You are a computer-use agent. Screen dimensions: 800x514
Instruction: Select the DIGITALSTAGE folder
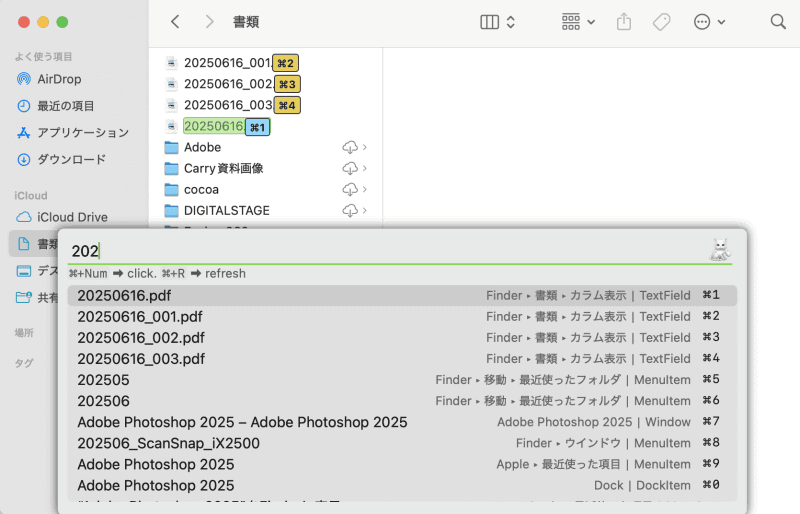[227, 210]
